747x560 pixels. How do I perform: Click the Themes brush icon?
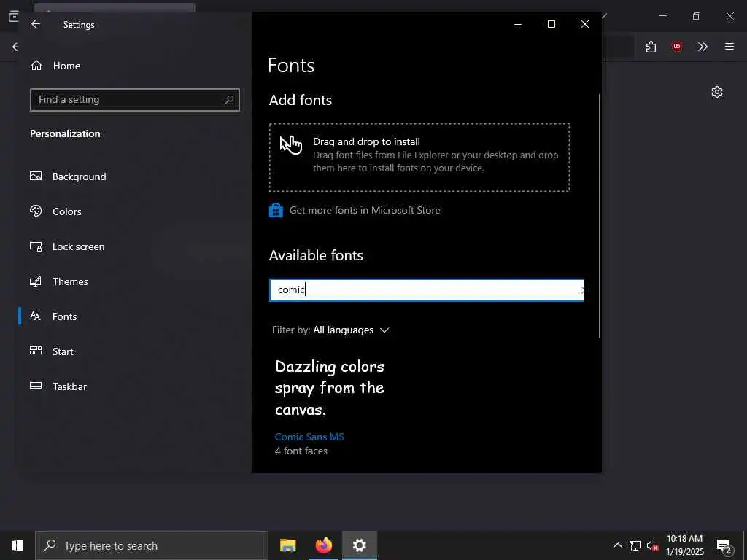[36, 281]
